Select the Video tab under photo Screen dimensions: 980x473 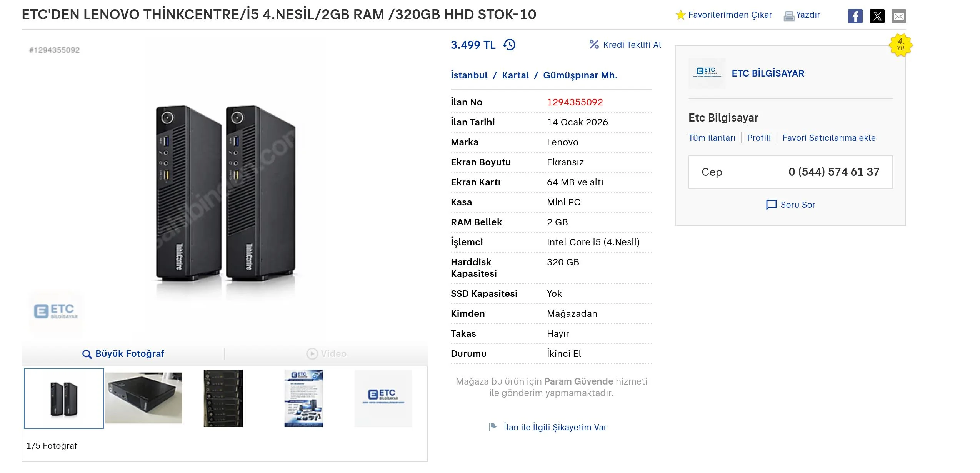pos(326,354)
